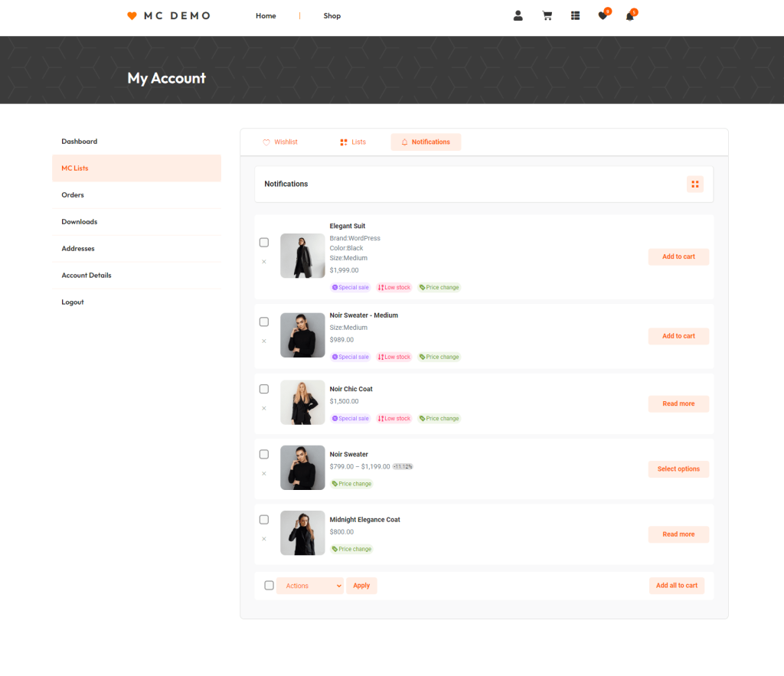Click the Apply button
The height and width of the screenshot is (676, 784).
361,586
